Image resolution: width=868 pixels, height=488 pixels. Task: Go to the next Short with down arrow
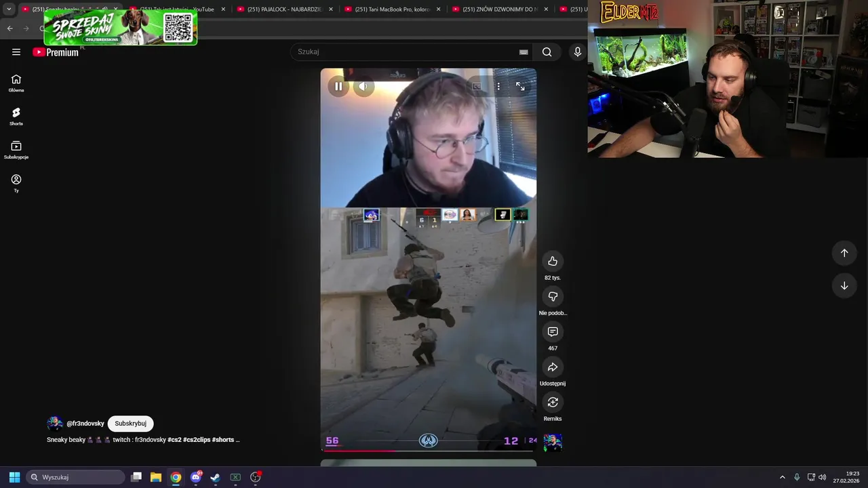pos(844,286)
